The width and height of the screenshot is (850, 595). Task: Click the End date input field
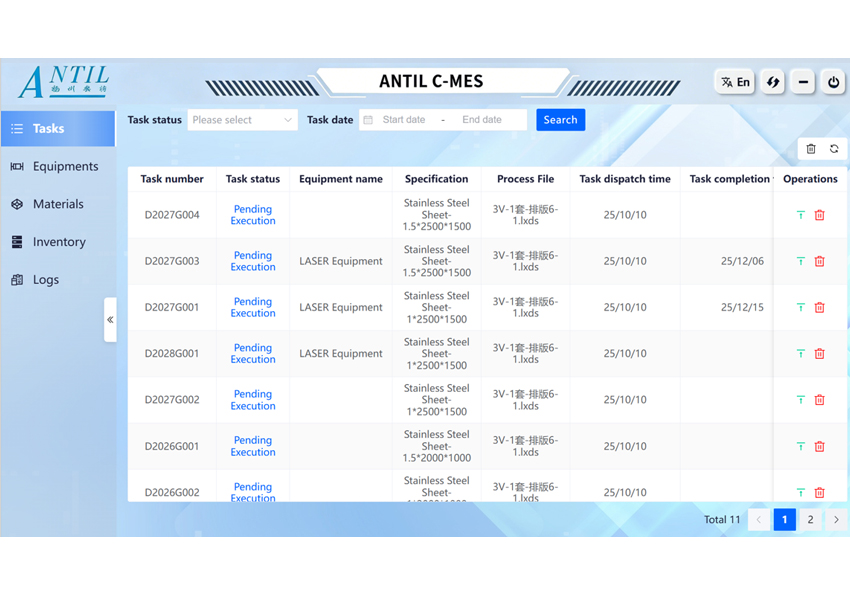[485, 120]
